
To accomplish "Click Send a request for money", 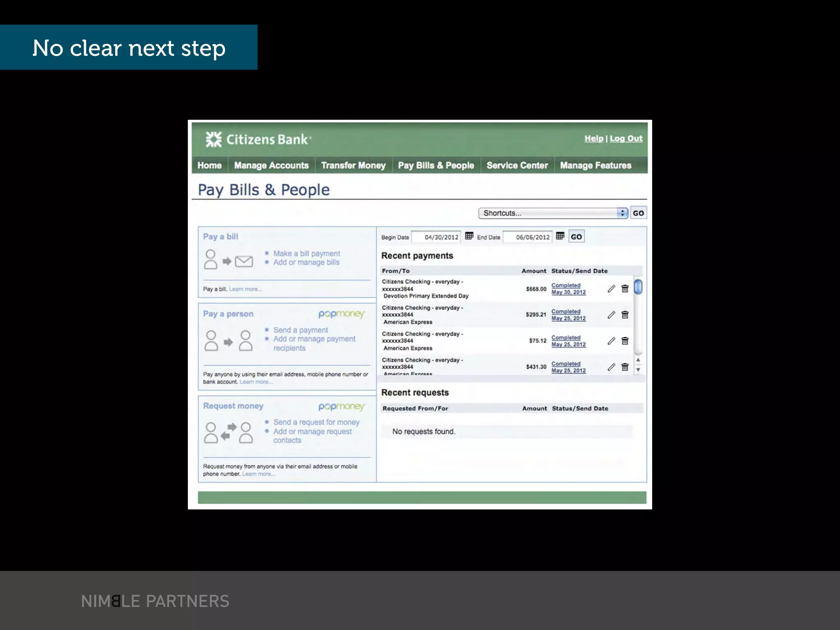I will (x=316, y=422).
